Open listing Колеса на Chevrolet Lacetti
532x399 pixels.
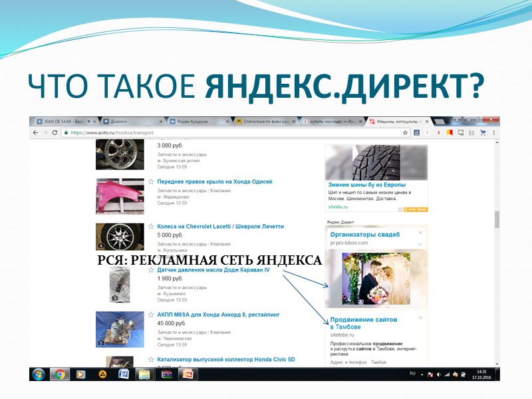(x=221, y=226)
